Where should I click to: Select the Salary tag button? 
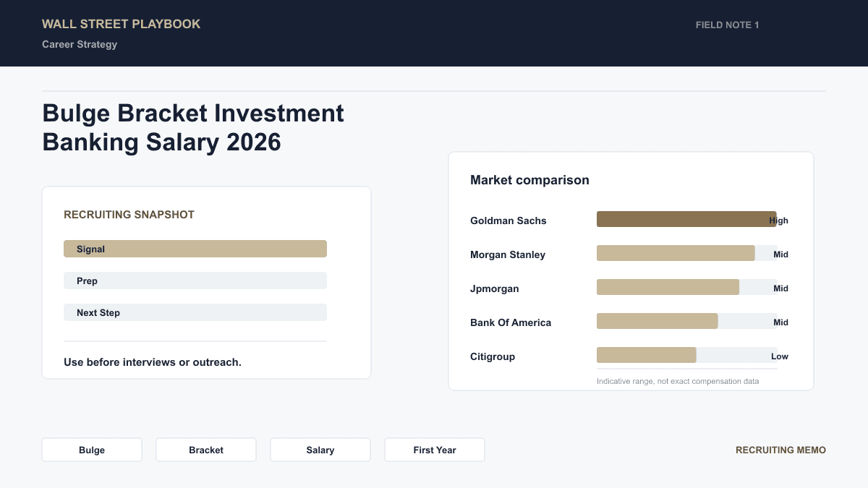pyautogui.click(x=320, y=450)
